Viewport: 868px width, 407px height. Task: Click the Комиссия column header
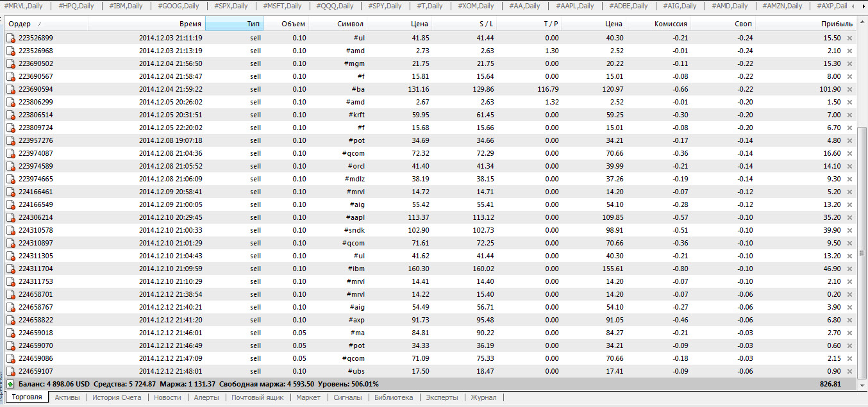(658, 24)
